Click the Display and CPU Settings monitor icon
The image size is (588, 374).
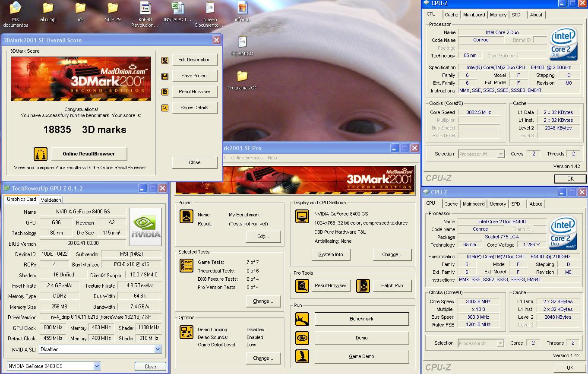(x=302, y=217)
